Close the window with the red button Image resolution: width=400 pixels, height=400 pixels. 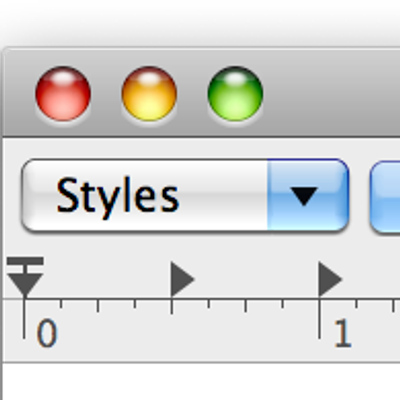coord(63,94)
